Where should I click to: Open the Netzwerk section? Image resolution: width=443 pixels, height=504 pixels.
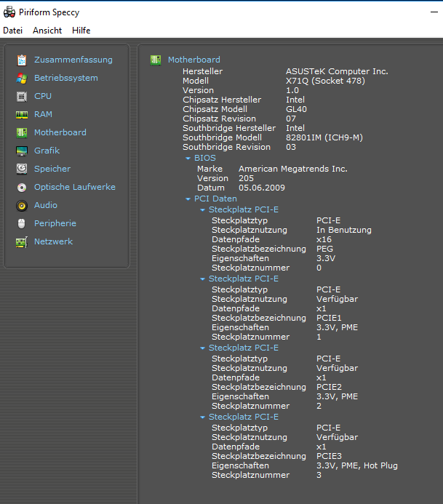(53, 241)
